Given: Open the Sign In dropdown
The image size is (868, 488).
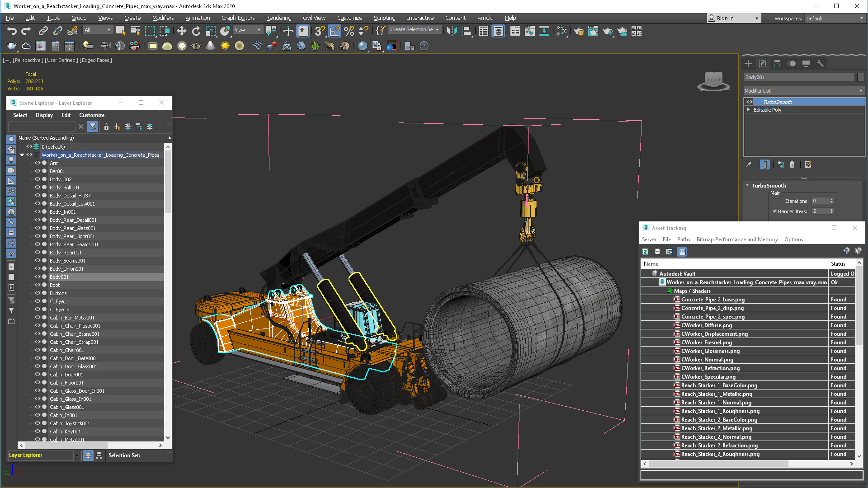Looking at the screenshot, I should 734,18.
